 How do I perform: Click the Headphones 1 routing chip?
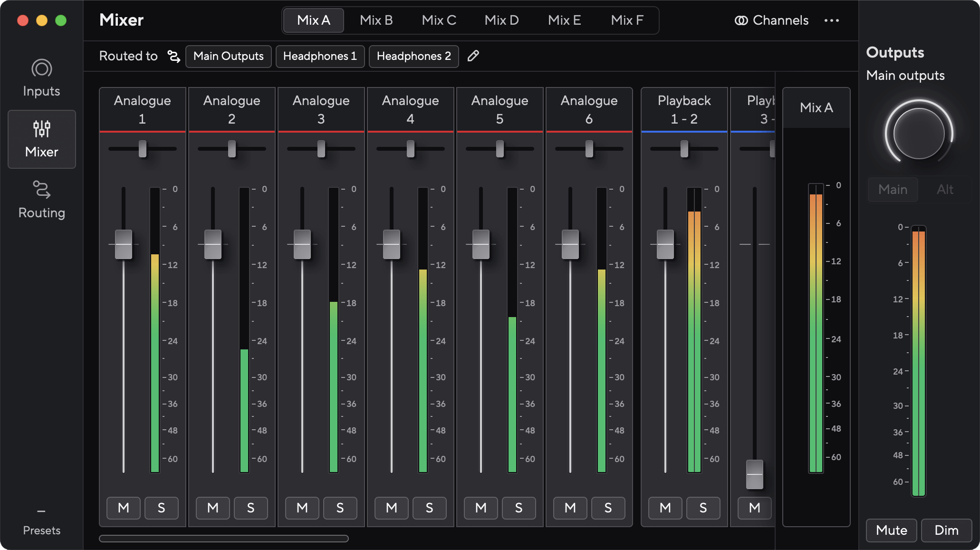coord(320,56)
